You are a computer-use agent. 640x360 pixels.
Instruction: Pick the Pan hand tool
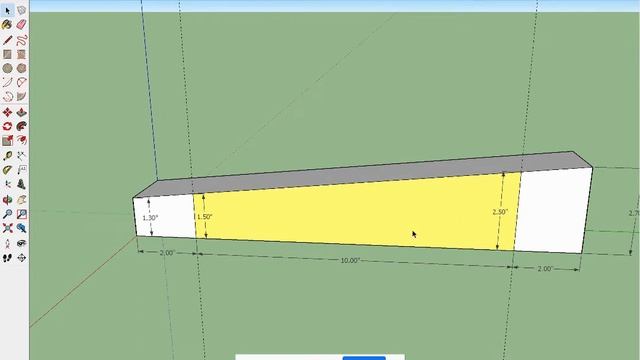point(22,200)
